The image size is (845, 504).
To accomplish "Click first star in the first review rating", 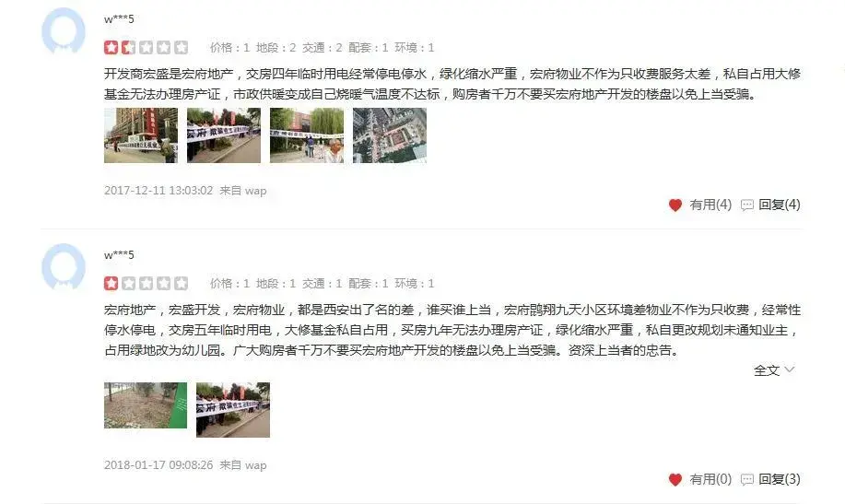I will pyautogui.click(x=111, y=47).
